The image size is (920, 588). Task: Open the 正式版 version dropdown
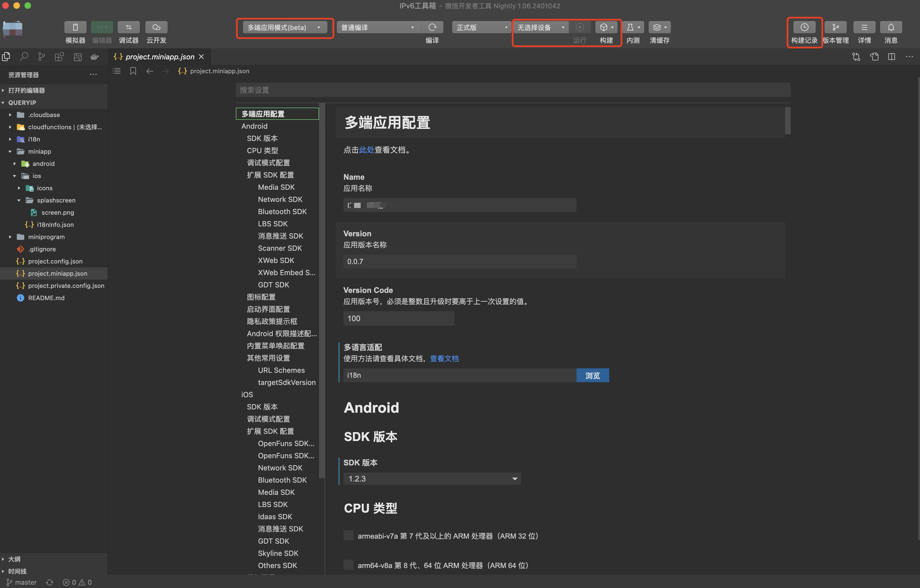pos(481,27)
